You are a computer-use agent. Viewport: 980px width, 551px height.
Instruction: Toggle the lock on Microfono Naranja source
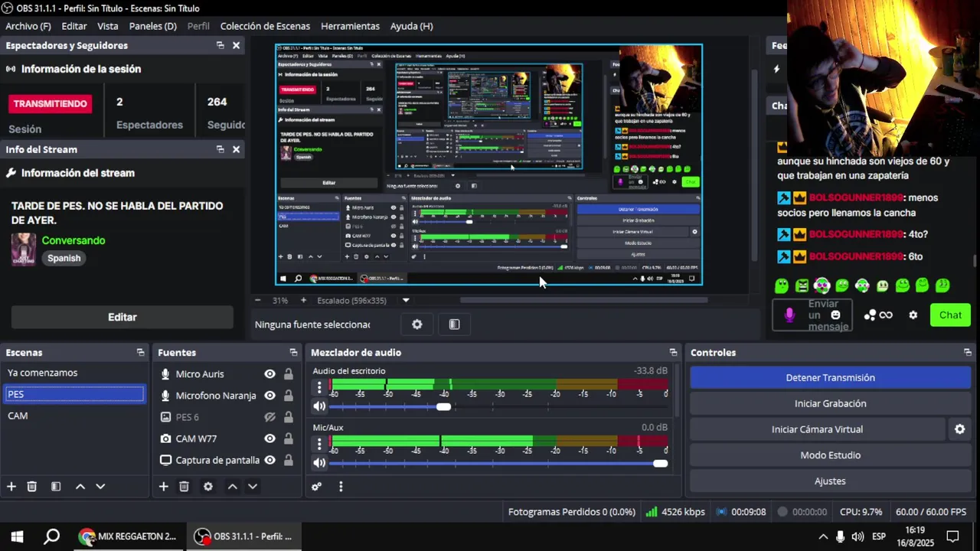(x=289, y=396)
